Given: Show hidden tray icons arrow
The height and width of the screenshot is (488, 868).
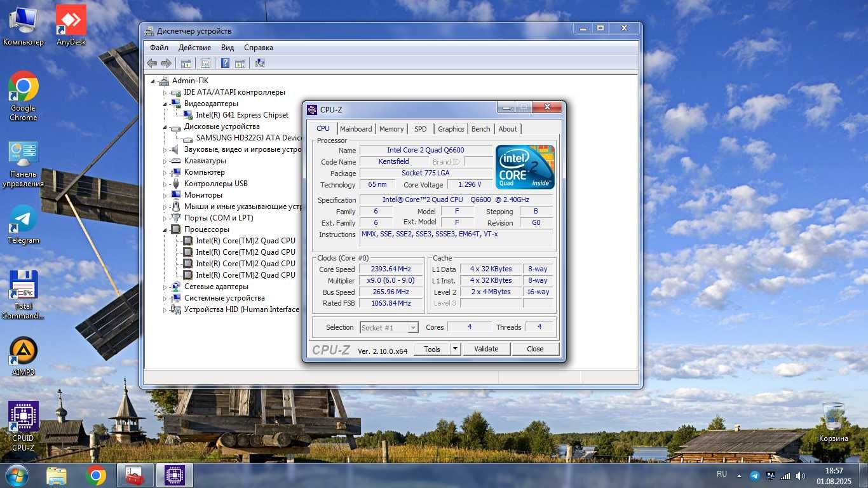Looking at the screenshot, I should point(739,475).
